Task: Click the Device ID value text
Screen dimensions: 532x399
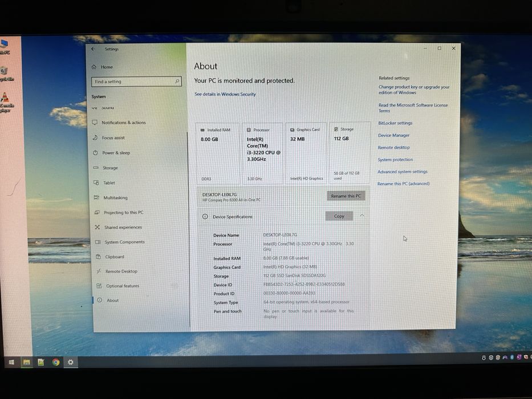Action: click(304, 284)
